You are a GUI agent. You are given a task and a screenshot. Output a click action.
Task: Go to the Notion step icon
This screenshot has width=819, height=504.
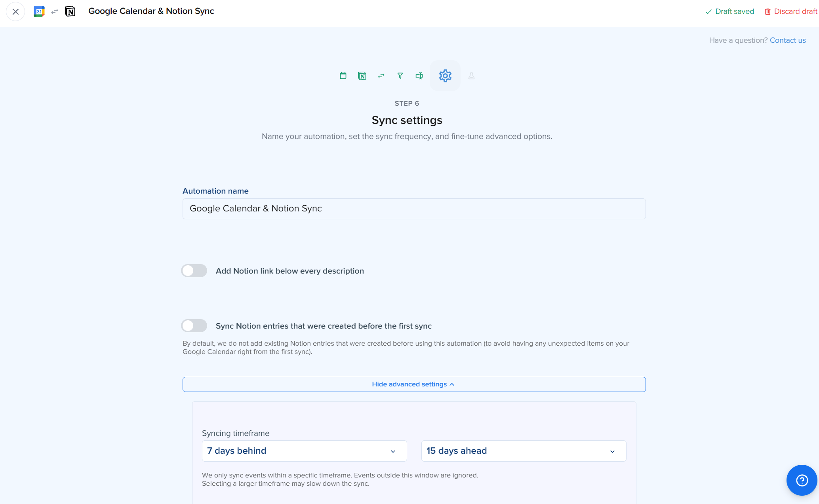[x=362, y=76]
